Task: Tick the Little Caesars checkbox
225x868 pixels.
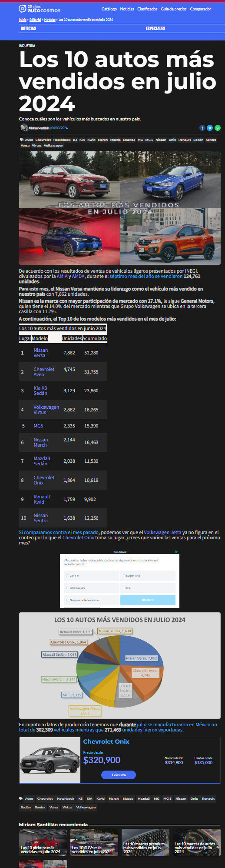Action: 67,588
